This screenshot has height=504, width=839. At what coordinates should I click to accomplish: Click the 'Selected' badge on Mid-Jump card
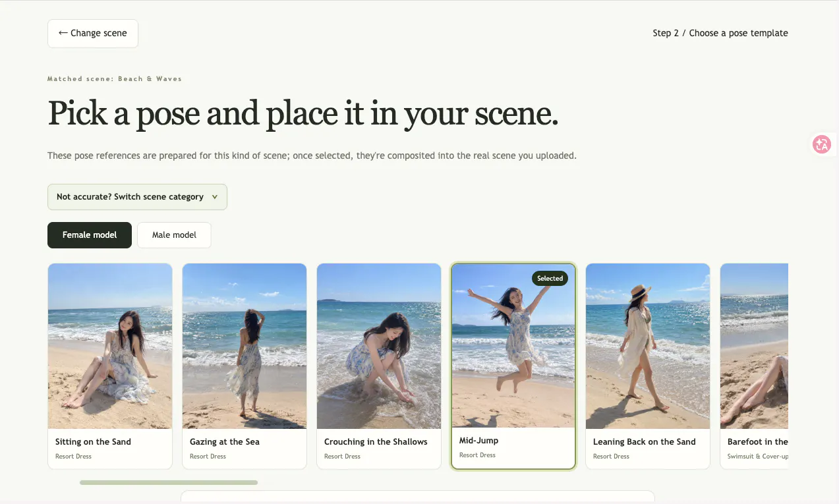pos(550,278)
